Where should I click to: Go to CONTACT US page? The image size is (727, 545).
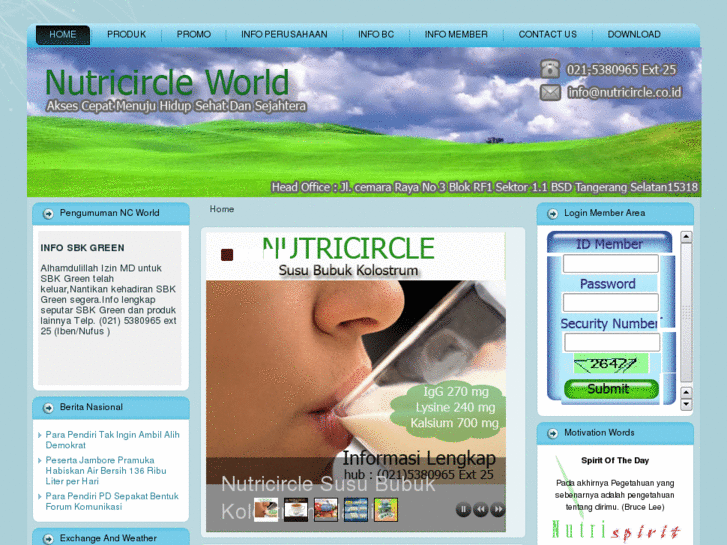(548, 35)
